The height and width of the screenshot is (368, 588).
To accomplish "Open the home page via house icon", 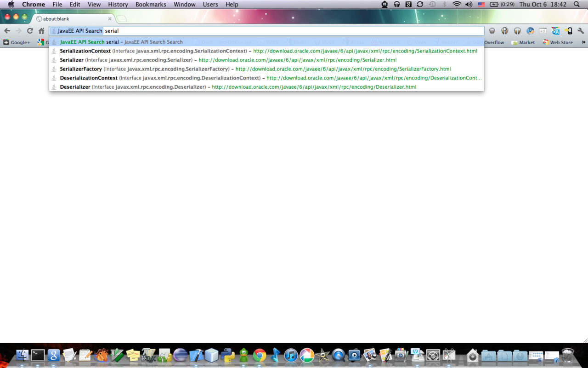I will 41,31.
